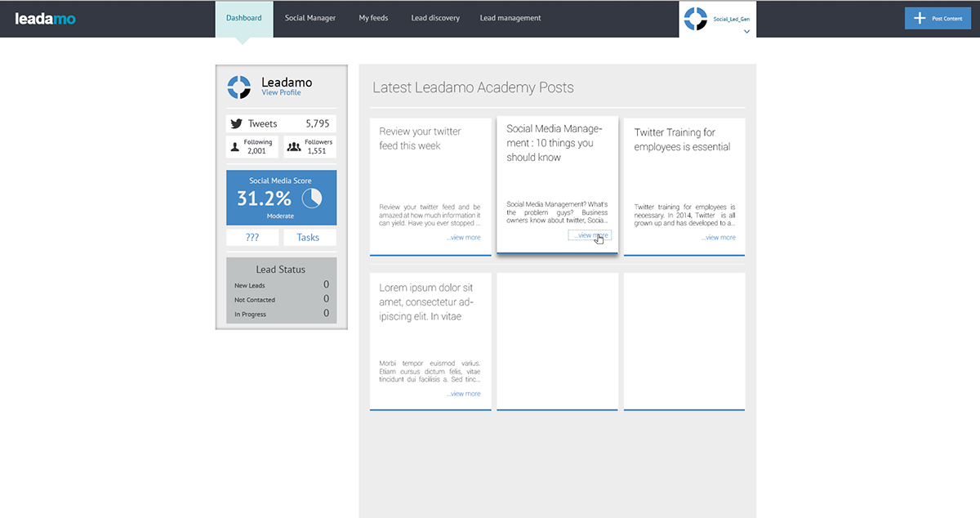View more of the 'Lorem ipsum' post
Screen dimensions: 980x518
tap(464, 394)
